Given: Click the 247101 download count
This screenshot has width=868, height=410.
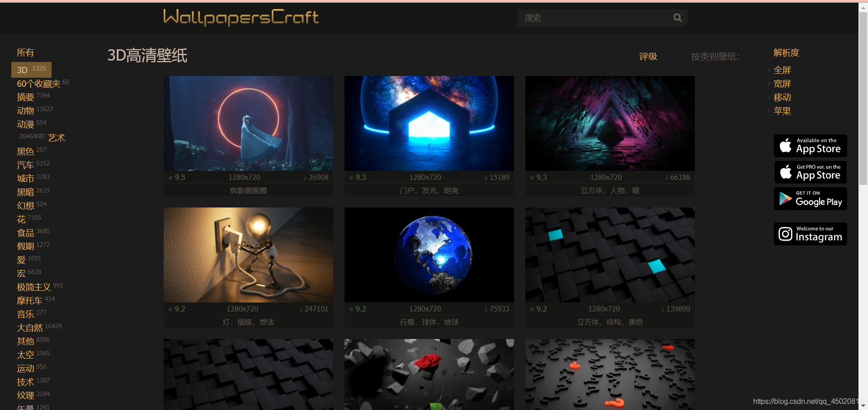Looking at the screenshot, I should click(316, 309).
